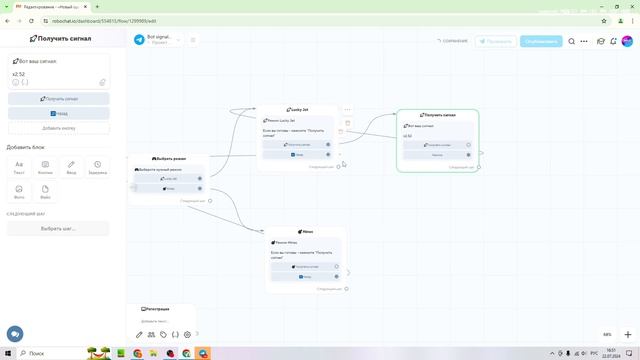640x360 pixels.
Task: Open the taskbar clock and date
Action: (611, 353)
